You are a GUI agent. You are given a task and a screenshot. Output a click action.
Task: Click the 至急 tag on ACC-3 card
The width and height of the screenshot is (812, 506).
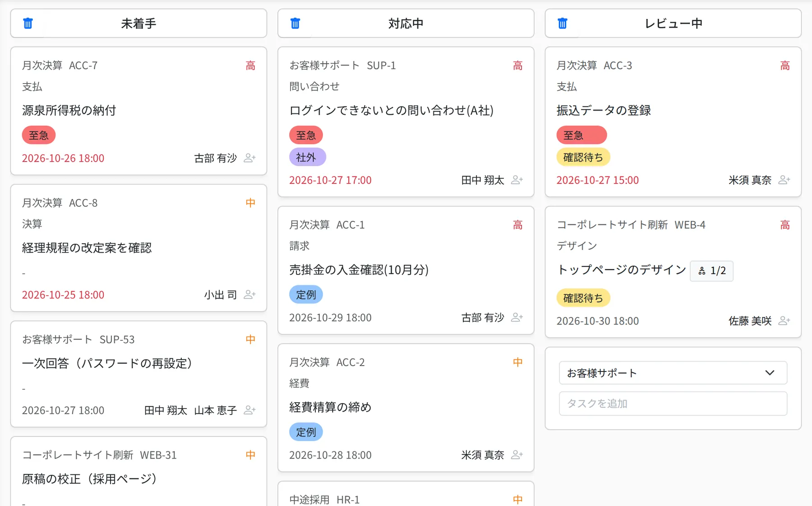581,135
